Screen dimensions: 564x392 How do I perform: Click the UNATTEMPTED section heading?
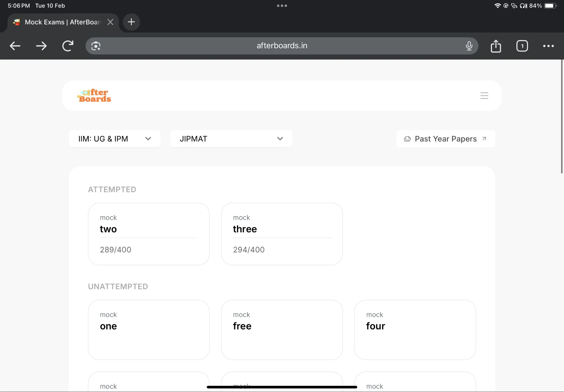pyautogui.click(x=118, y=287)
